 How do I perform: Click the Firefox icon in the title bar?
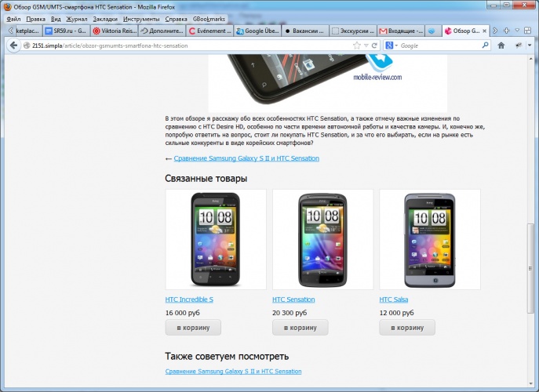coord(7,6)
